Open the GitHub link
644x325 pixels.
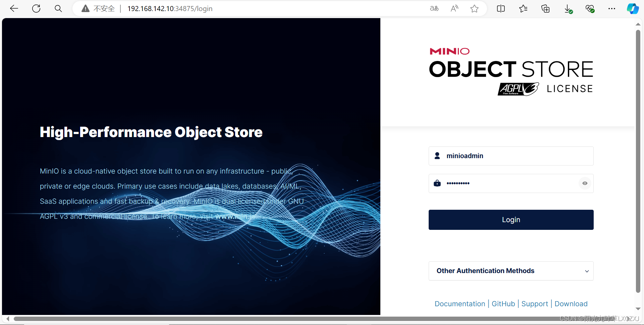tap(503, 304)
